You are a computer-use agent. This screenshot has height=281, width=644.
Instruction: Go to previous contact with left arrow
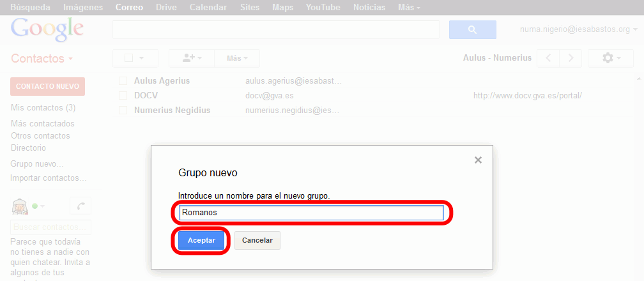(548, 58)
